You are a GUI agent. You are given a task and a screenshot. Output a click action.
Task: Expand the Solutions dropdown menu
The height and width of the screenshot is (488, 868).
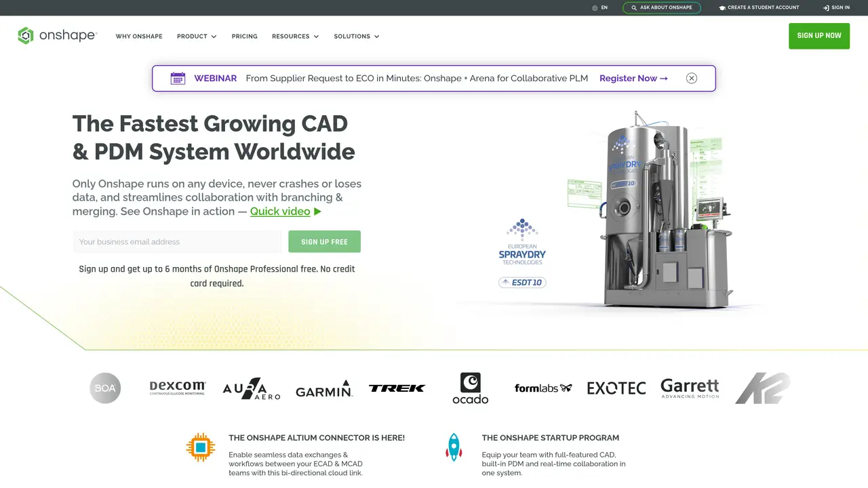click(357, 37)
